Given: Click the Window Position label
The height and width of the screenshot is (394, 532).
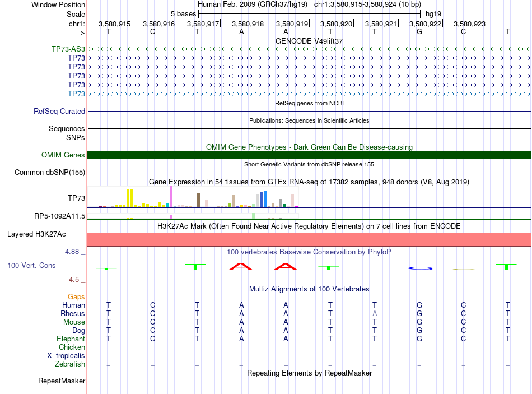Looking at the screenshot, I should tap(58, 4).
